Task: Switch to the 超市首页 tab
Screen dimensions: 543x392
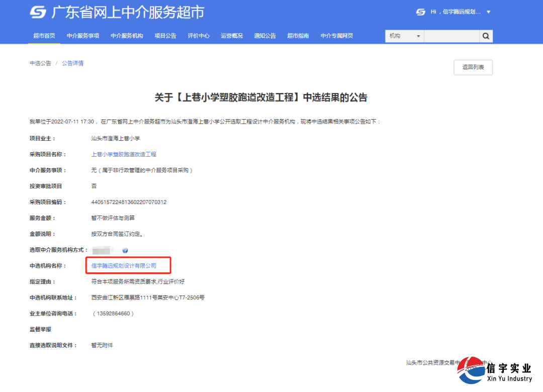Action: click(44, 36)
